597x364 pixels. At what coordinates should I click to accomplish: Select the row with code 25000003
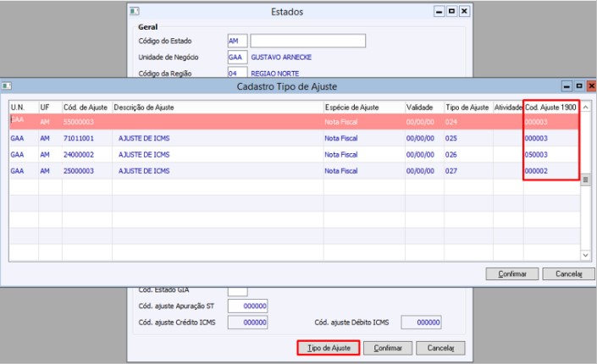click(x=295, y=171)
